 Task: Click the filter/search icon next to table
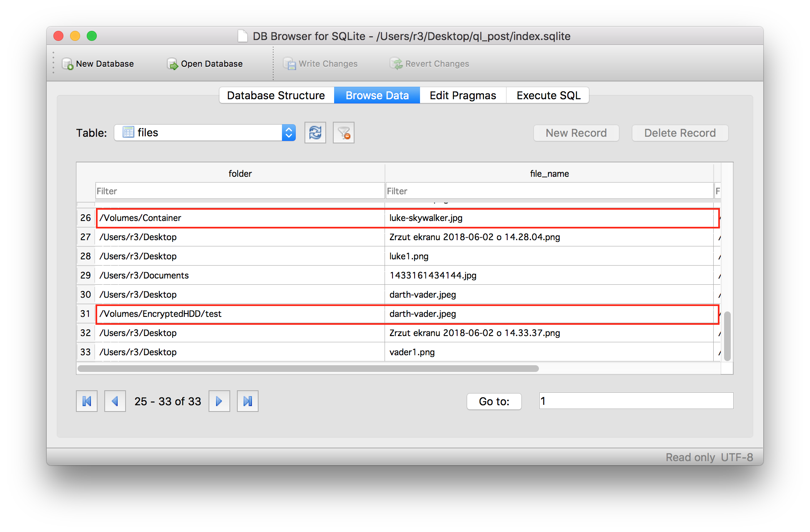pos(343,133)
